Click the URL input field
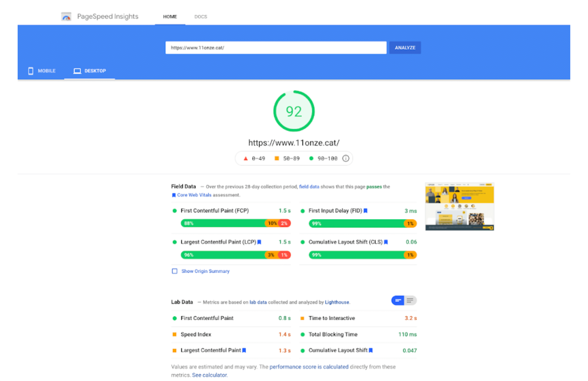Viewport: 588px width, 381px height. coord(276,48)
